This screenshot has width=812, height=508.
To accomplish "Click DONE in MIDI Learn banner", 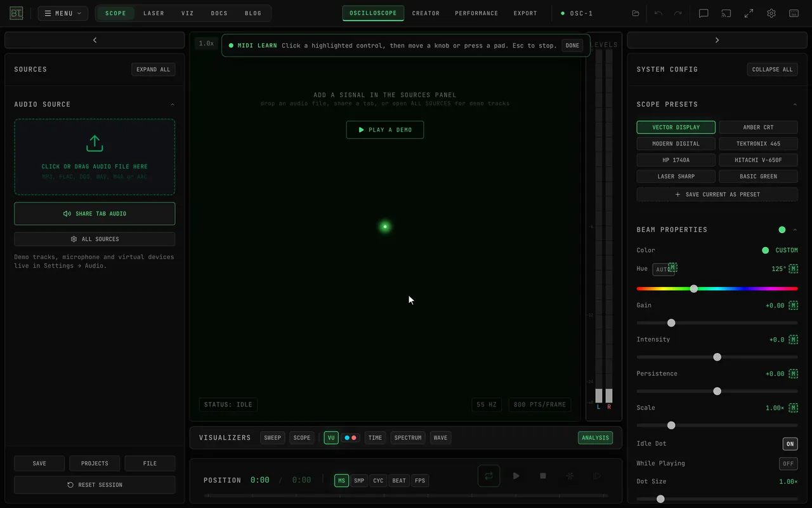I will pos(572,46).
